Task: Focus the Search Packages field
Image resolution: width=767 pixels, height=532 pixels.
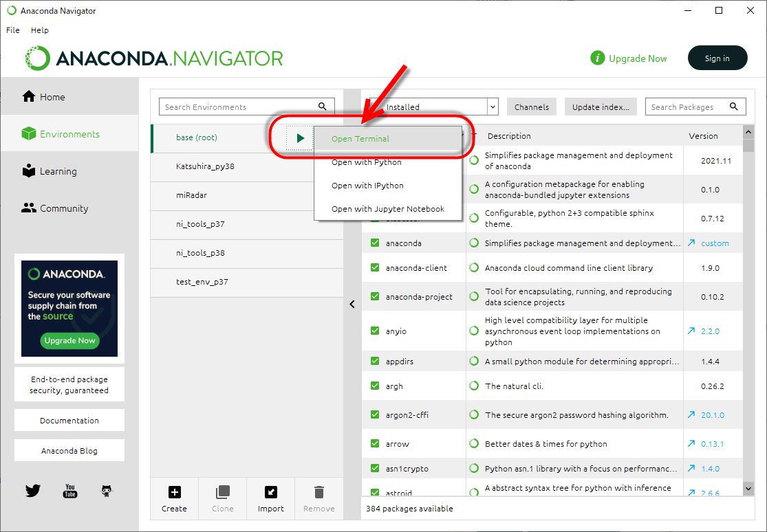Action: (x=695, y=107)
